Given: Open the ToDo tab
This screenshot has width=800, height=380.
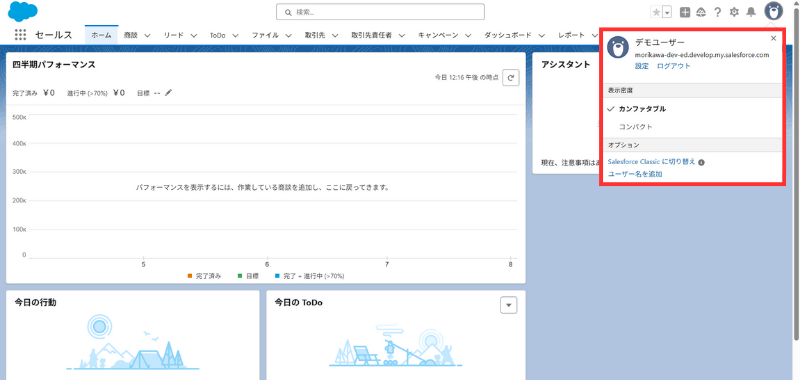Looking at the screenshot, I should tap(217, 35).
